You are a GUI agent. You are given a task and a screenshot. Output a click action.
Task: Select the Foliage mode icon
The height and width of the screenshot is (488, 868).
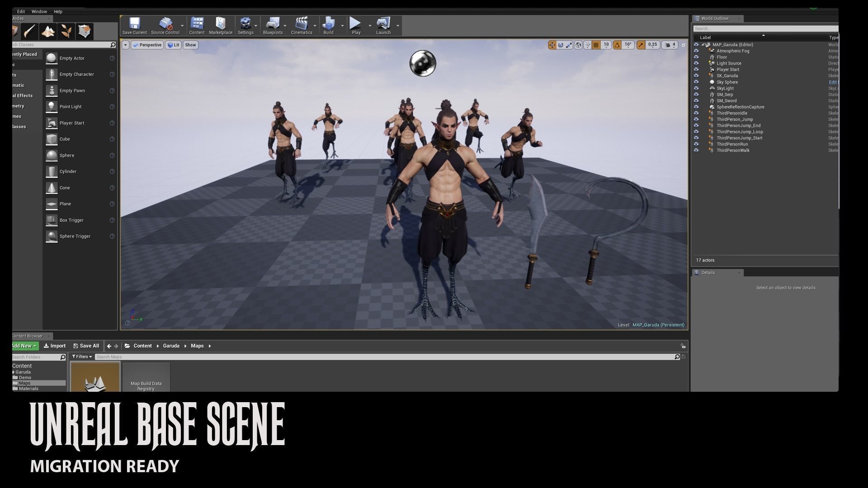[66, 31]
